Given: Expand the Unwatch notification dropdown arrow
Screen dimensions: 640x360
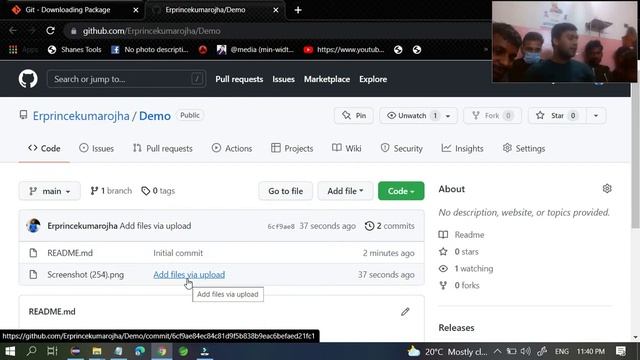Looking at the screenshot, I should (448, 116).
